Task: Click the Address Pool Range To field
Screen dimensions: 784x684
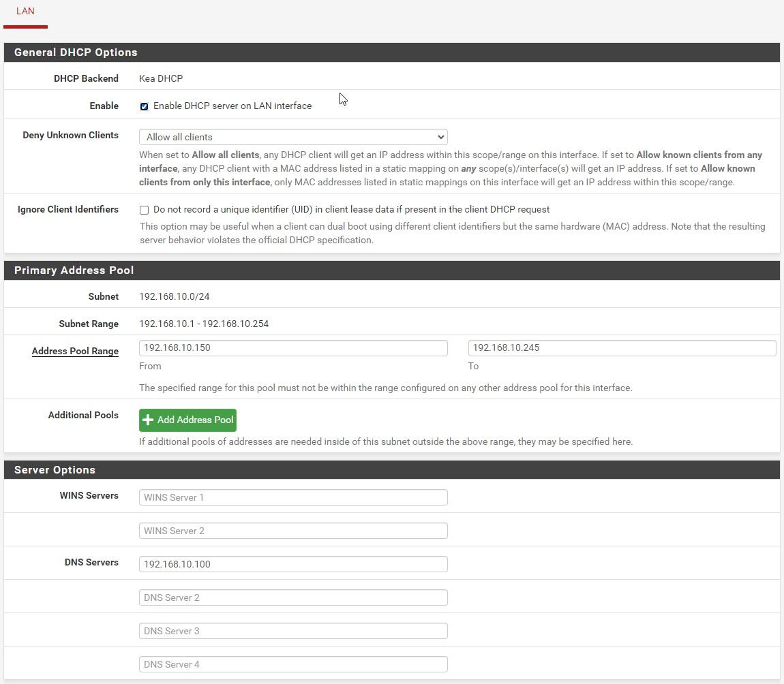Action: (622, 348)
